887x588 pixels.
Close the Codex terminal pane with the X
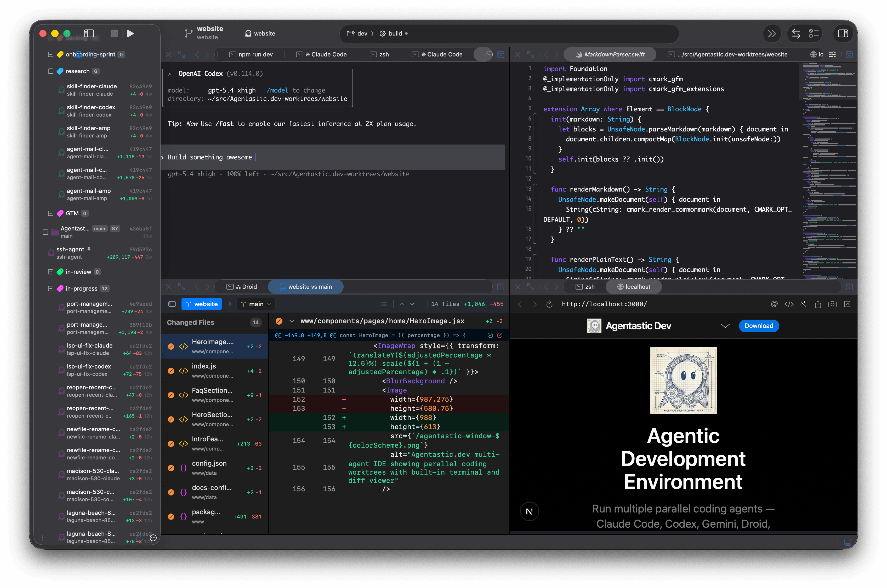click(x=168, y=54)
